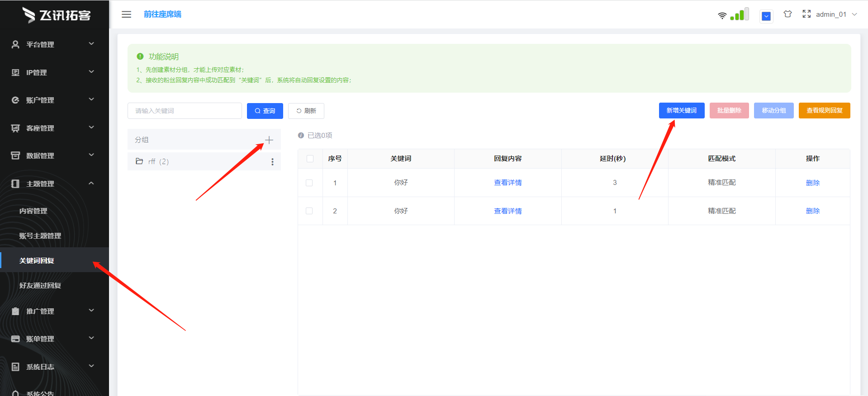The width and height of the screenshot is (868, 396).
Task: Check the checkbox for row 1
Action: 309,183
